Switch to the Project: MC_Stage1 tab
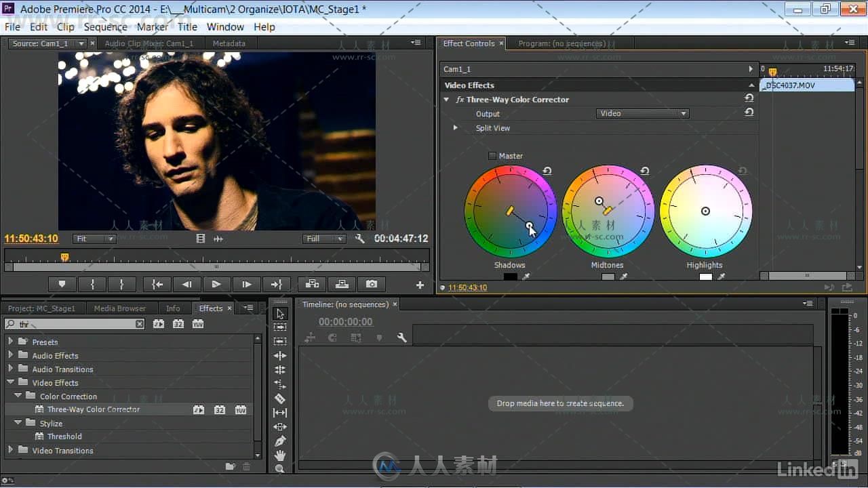Screen dimensions: 868x488 pos(41,308)
